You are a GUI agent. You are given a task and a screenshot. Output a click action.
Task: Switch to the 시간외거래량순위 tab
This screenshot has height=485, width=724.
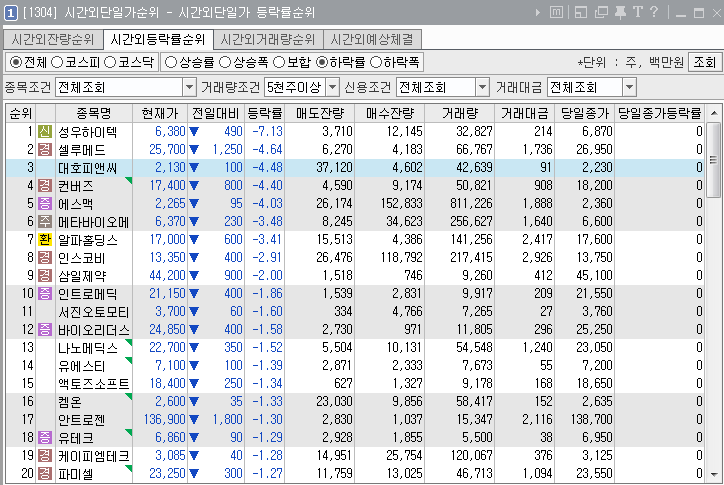tap(268, 40)
